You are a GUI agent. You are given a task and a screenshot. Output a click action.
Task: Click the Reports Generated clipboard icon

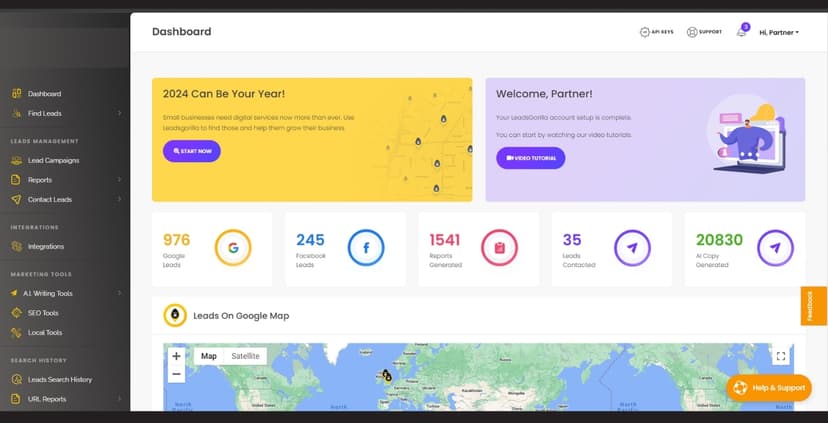(x=499, y=248)
